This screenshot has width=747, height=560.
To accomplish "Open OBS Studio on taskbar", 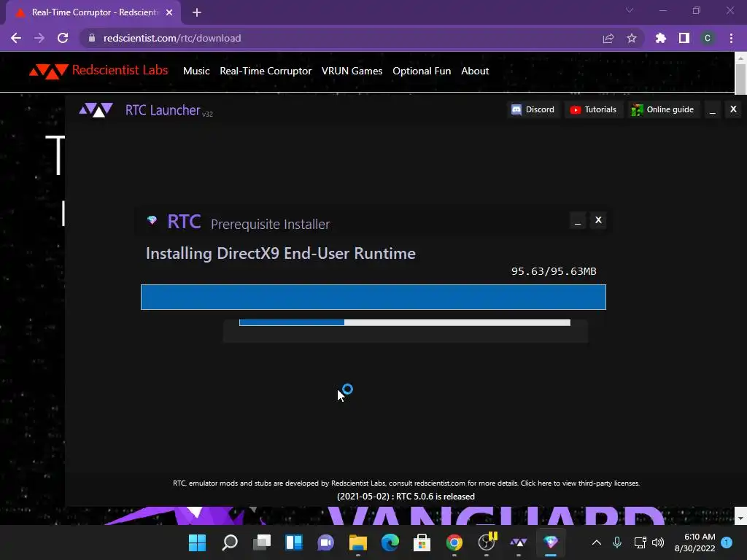I will (487, 542).
